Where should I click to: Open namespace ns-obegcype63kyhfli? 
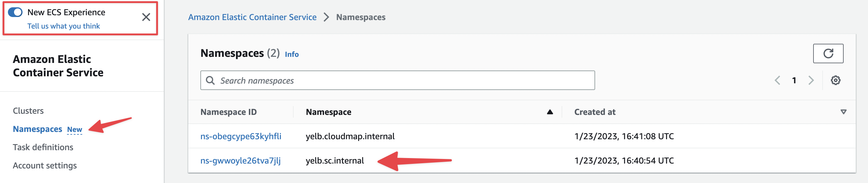coord(241,136)
